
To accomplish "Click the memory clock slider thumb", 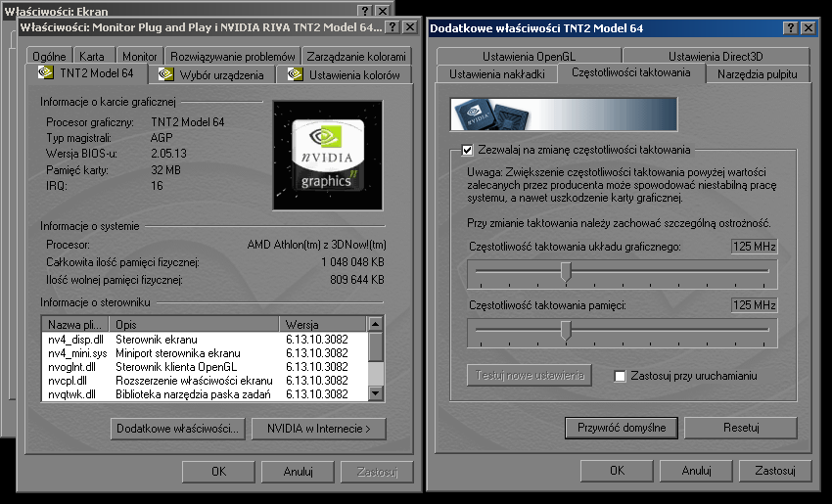I will pyautogui.click(x=565, y=332).
